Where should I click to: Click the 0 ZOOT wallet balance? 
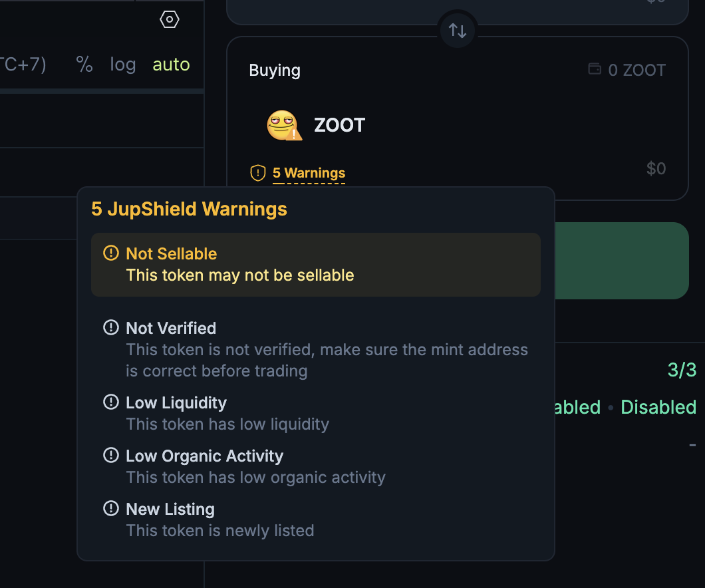[636, 70]
